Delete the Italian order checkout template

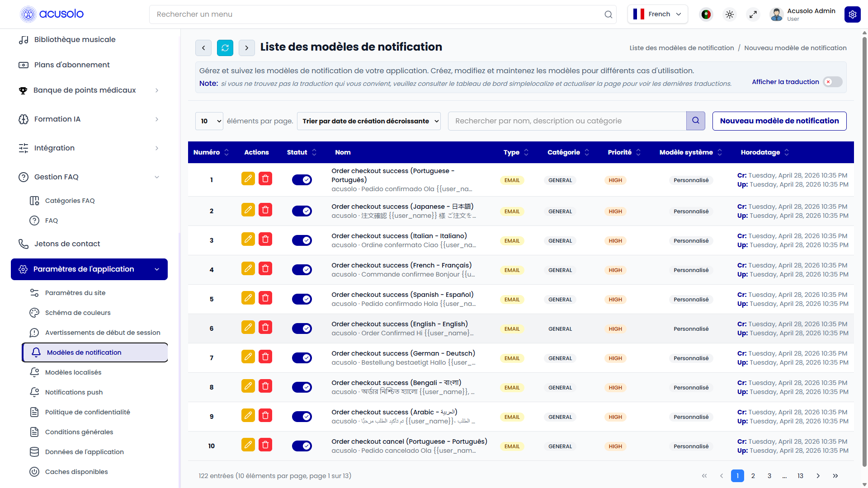[265, 239]
